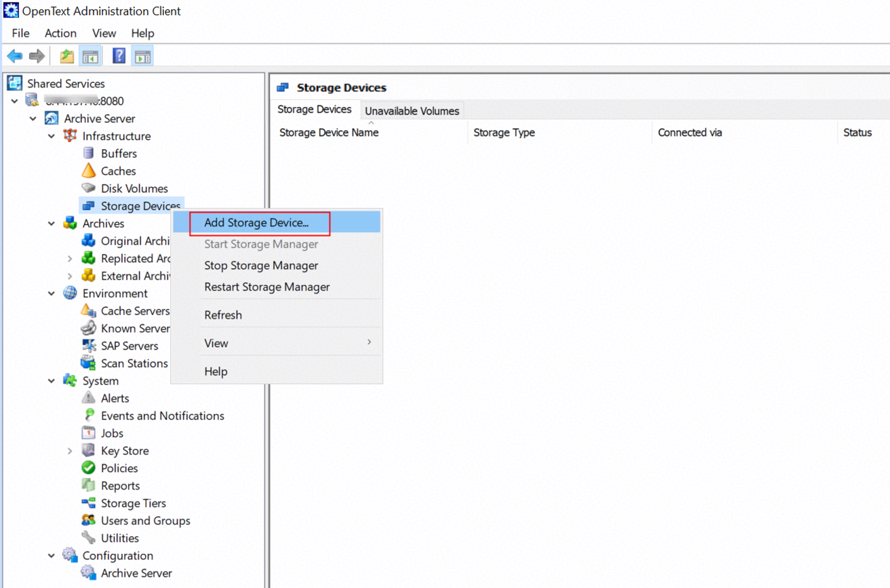This screenshot has width=890, height=588.
Task: Click the System node icon
Action: coord(70,380)
